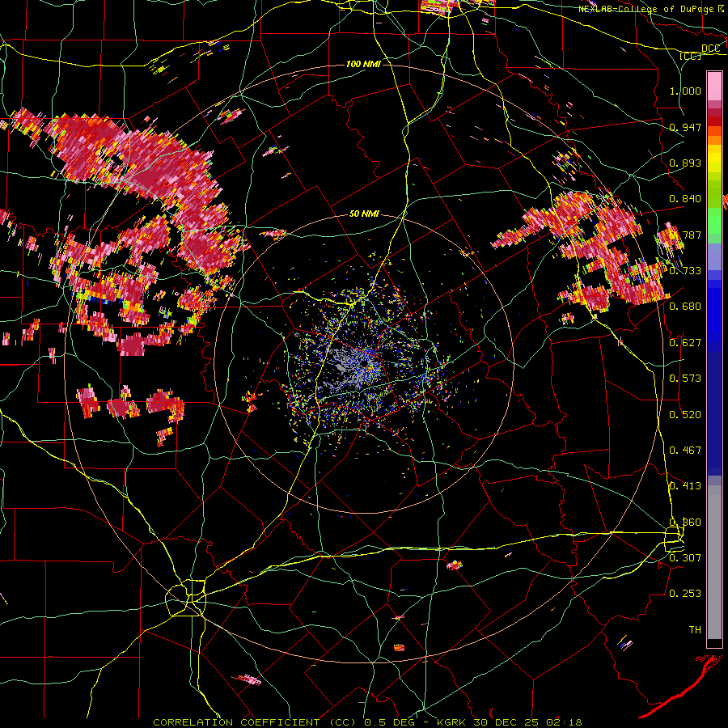Image resolution: width=728 pixels, height=728 pixels.
Task: Click the 0.573 scale value
Action: pyautogui.click(x=685, y=378)
